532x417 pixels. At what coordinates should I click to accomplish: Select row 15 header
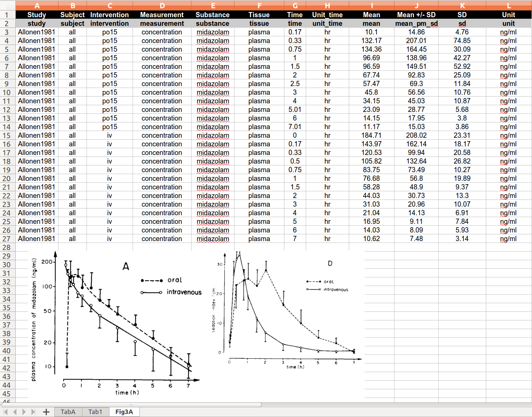[7, 136]
